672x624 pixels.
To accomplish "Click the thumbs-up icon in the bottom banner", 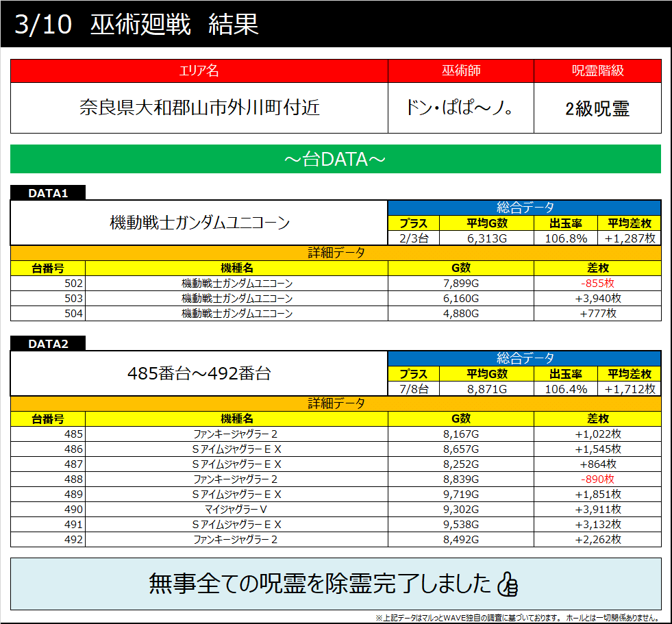I will (x=508, y=584).
